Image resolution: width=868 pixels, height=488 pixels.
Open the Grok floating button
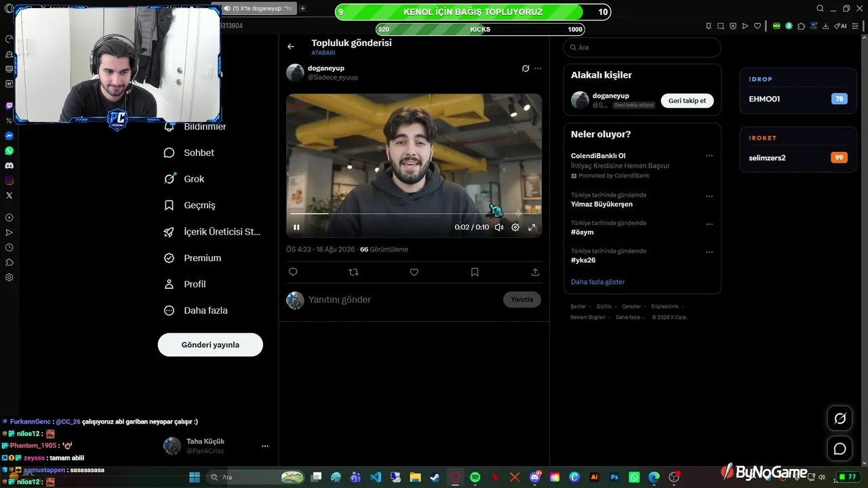pyautogui.click(x=840, y=418)
